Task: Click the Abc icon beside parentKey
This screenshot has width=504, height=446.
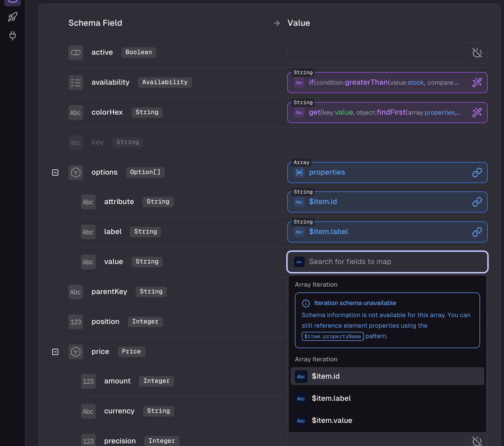Action: (76, 292)
